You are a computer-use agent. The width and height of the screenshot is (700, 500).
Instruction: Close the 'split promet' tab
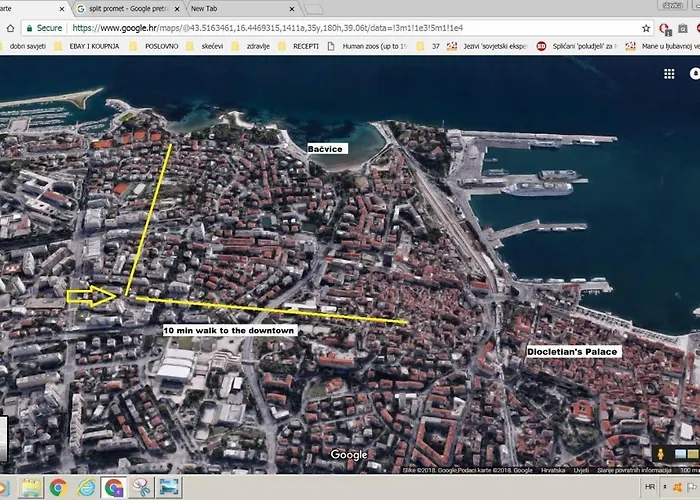177,9
